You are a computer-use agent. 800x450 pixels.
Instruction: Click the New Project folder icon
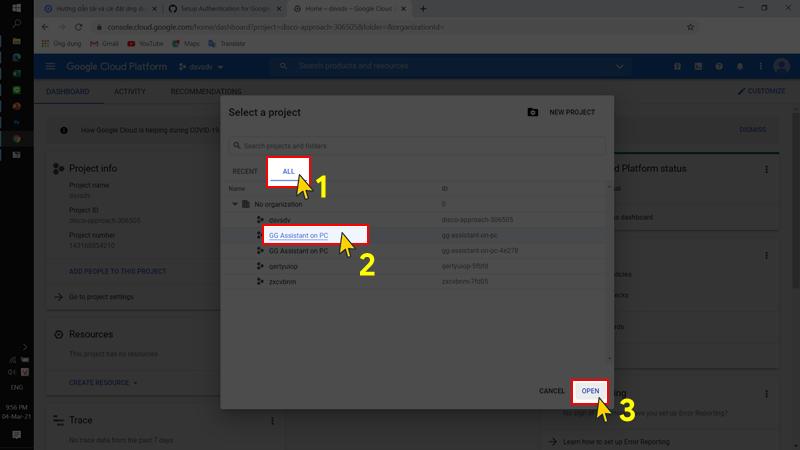pos(533,112)
